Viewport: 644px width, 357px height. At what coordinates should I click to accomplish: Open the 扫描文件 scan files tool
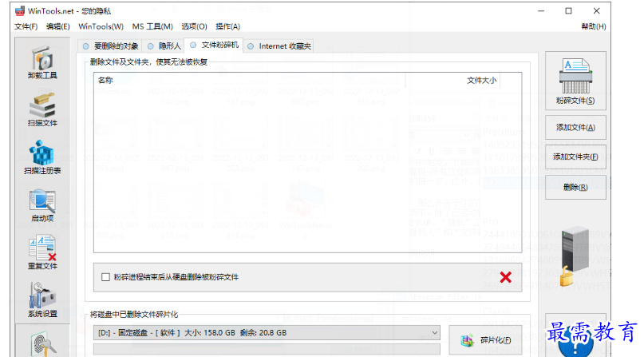[x=42, y=110]
